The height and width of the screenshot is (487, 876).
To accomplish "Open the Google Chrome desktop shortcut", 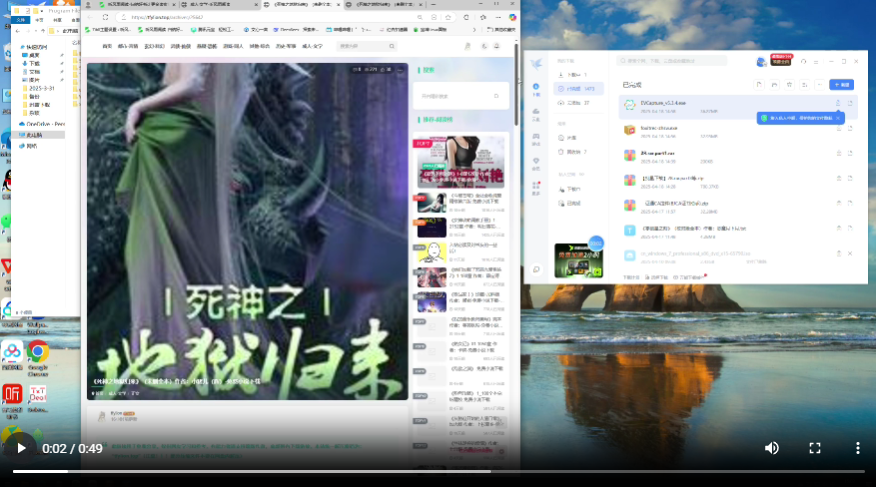I will (x=37, y=358).
